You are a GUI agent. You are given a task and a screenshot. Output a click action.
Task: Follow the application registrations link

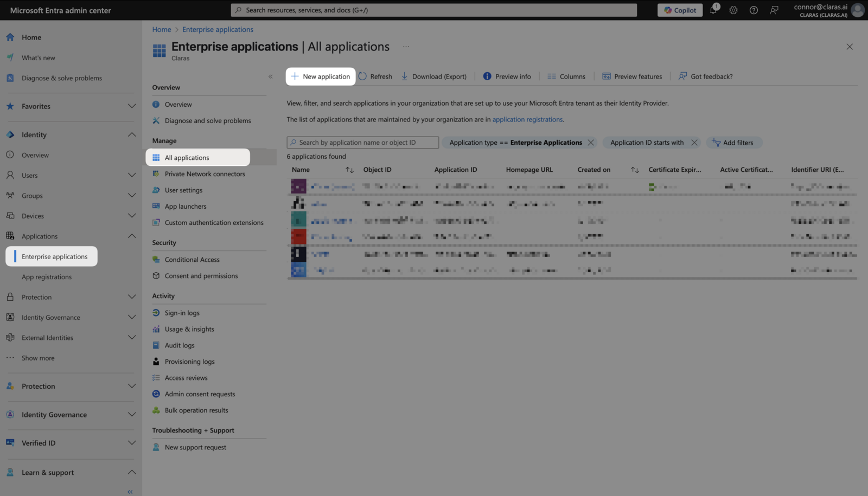(x=527, y=119)
